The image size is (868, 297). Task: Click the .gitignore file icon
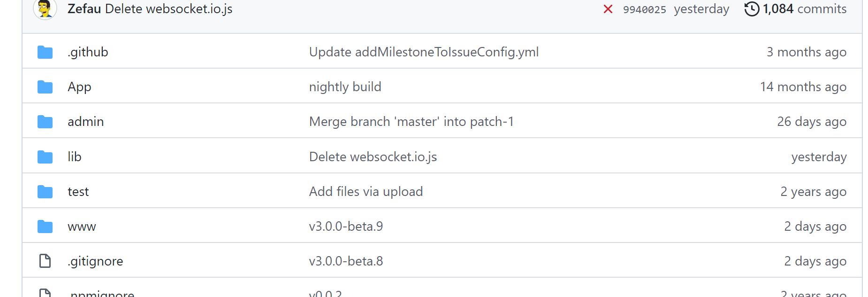45,261
